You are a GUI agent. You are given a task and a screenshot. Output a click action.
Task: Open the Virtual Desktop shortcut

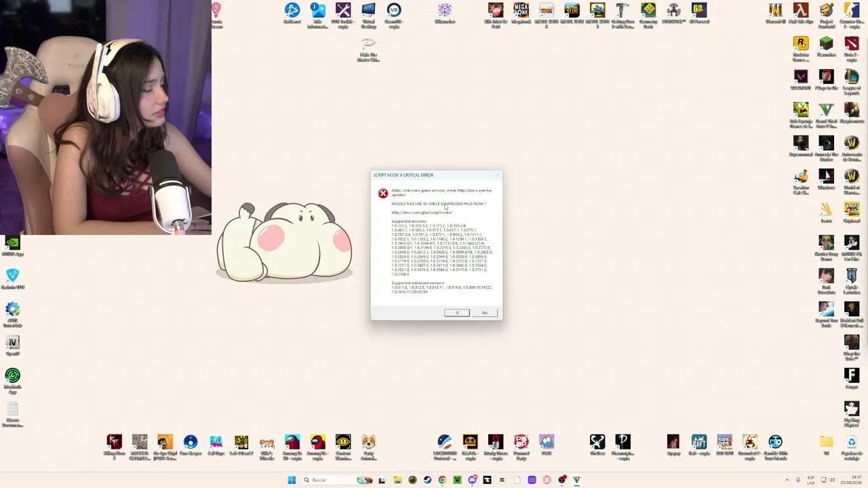coord(368,14)
